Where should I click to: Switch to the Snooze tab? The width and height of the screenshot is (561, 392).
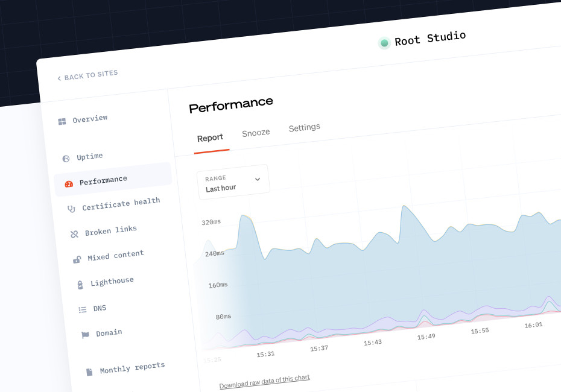point(256,133)
